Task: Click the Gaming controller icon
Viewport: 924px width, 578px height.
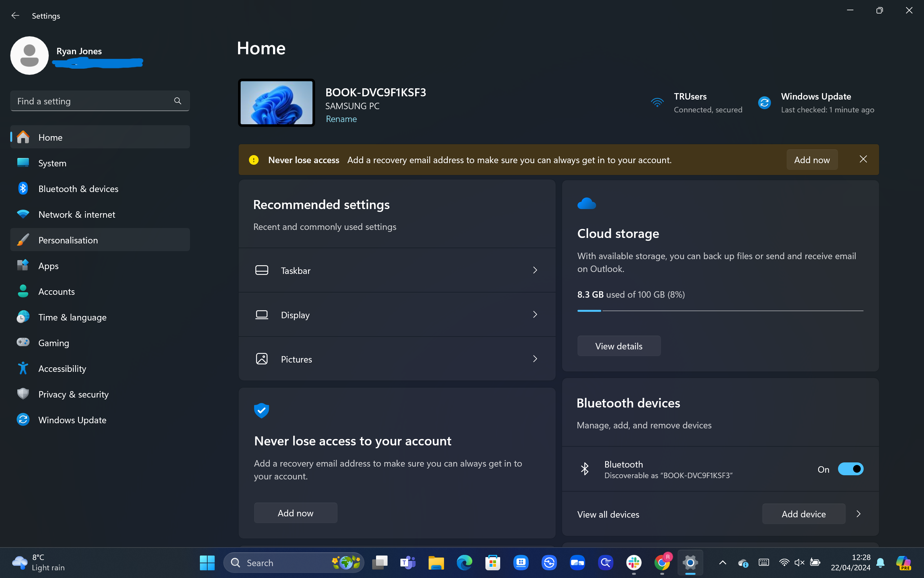Action: (x=23, y=342)
